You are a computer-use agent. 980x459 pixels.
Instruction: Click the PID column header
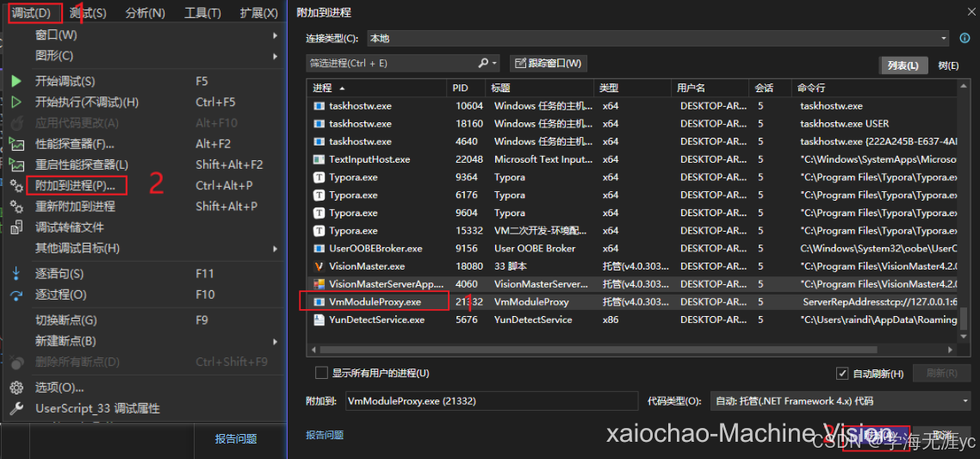point(466,88)
